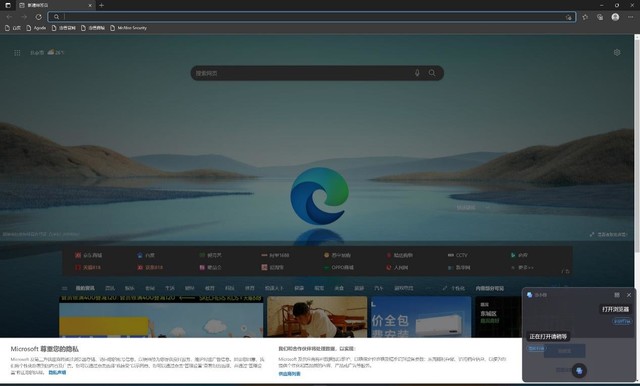Click the blue microphone button in assistant popup
The image size is (640, 386).
(579, 370)
